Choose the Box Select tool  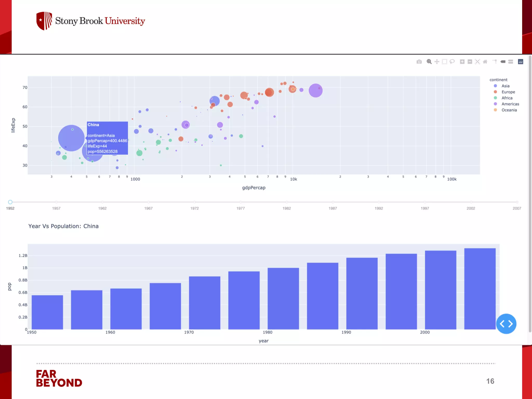pos(444,62)
